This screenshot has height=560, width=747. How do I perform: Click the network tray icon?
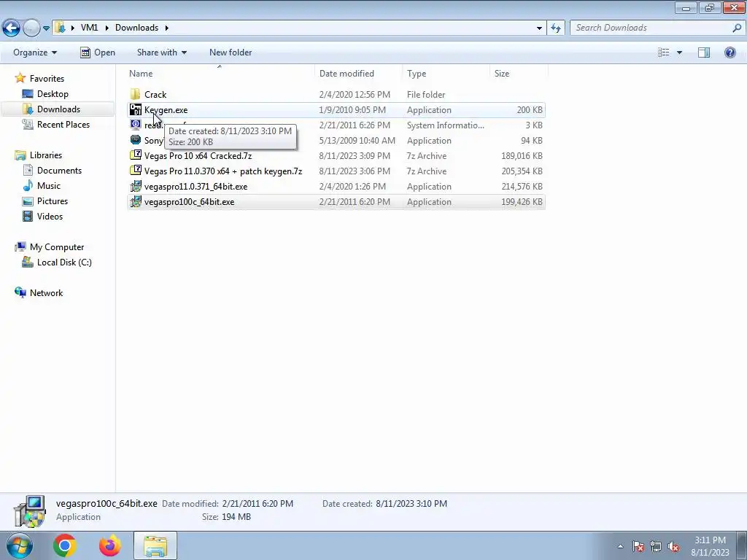(656, 547)
